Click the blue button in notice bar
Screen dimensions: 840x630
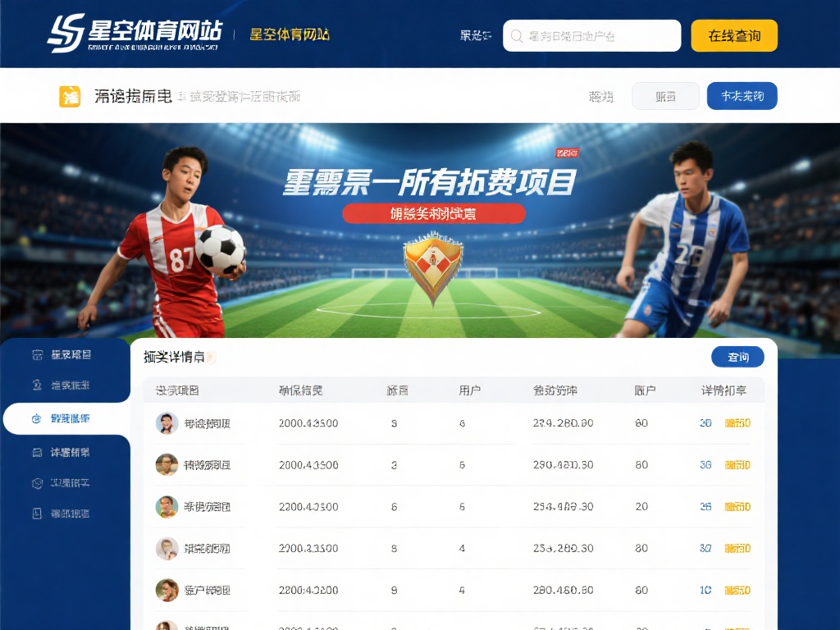click(x=742, y=96)
